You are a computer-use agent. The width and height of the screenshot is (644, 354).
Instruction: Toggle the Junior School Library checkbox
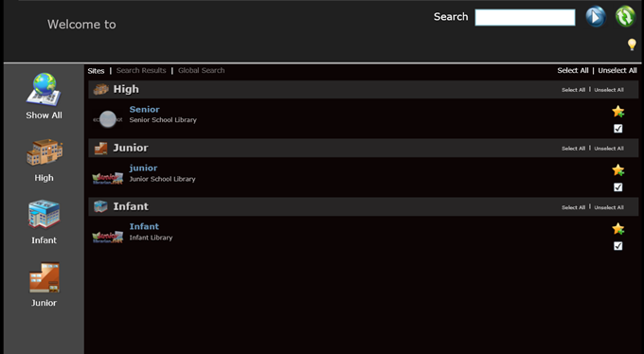pyautogui.click(x=617, y=187)
